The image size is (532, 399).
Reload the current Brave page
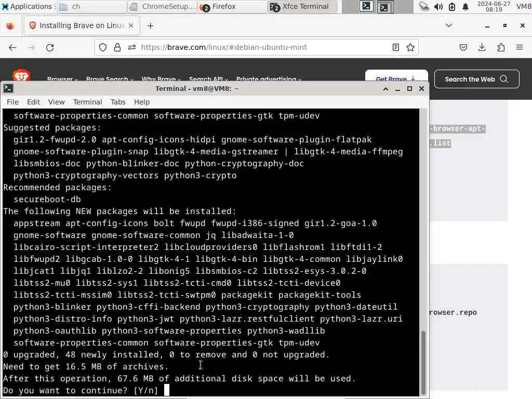point(50,47)
